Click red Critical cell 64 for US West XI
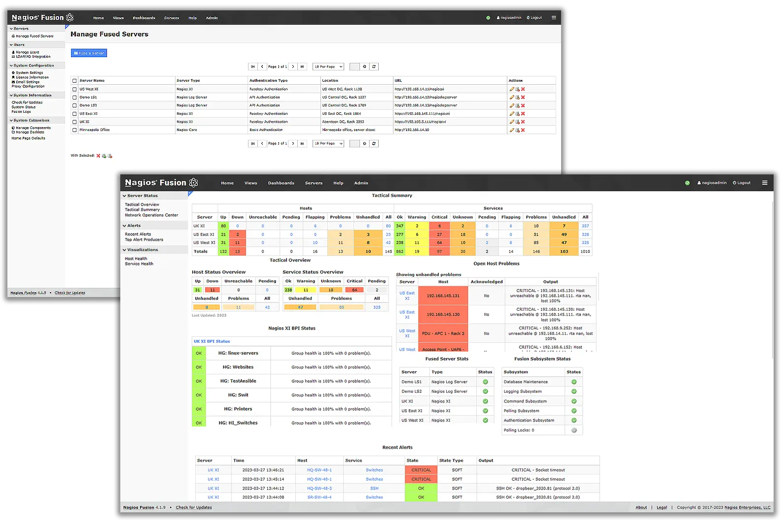 point(439,243)
